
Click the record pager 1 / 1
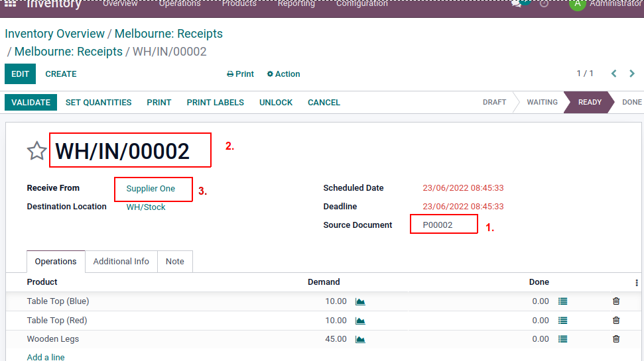point(585,74)
